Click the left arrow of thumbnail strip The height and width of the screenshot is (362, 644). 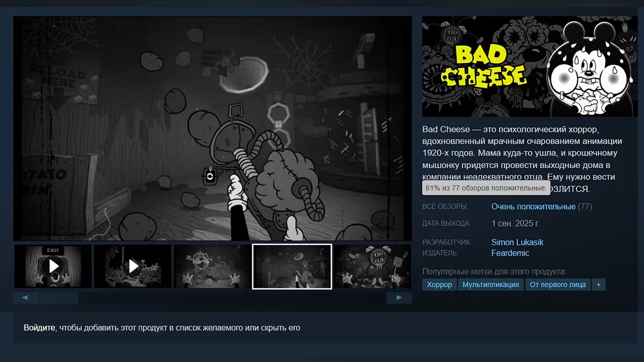pos(24,298)
